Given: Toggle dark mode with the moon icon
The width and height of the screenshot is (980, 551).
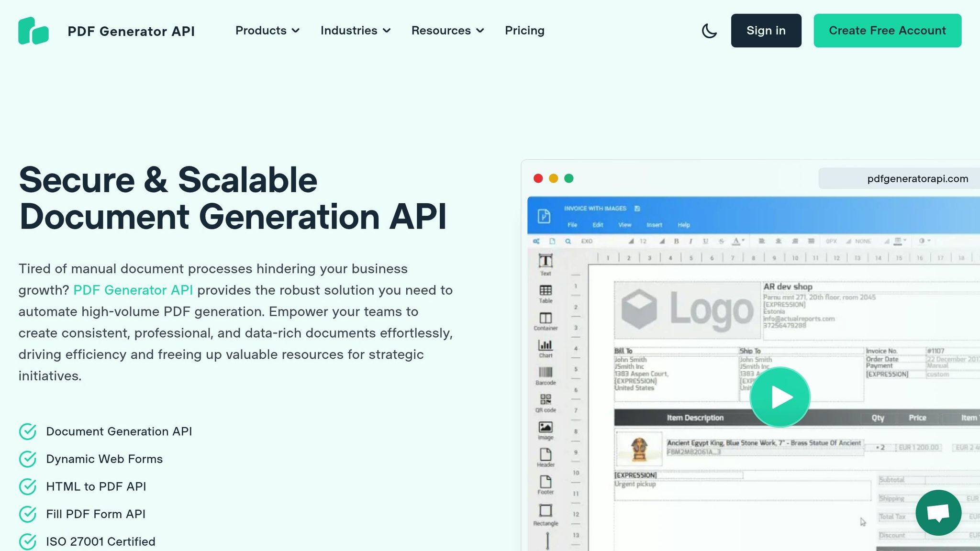Looking at the screenshot, I should [x=709, y=31].
